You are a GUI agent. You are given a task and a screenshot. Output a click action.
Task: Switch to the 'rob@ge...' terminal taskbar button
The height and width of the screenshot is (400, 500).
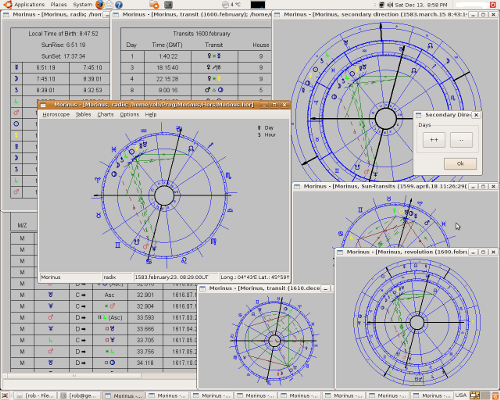click(x=80, y=396)
